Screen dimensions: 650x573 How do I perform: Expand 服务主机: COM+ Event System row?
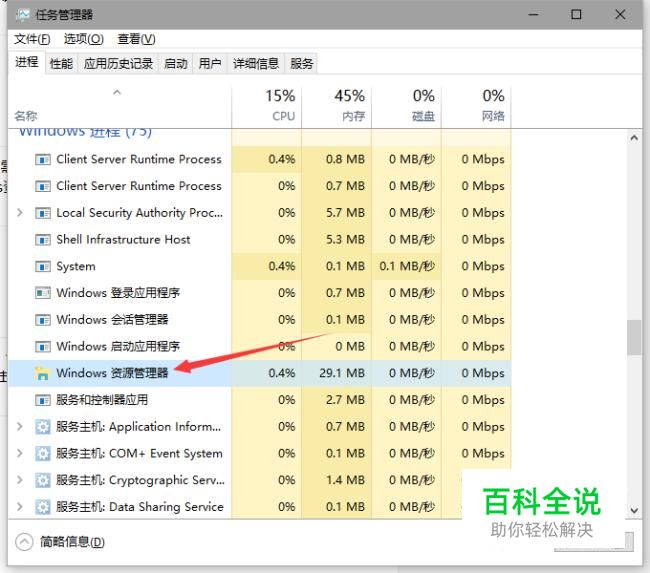pyautogui.click(x=19, y=453)
